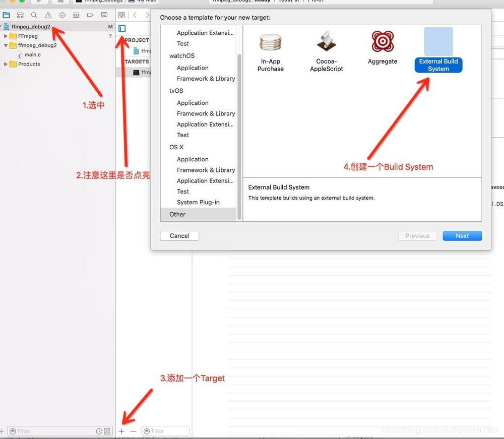
Task: Open the Test navigator diamond icon
Action: [x=62, y=15]
